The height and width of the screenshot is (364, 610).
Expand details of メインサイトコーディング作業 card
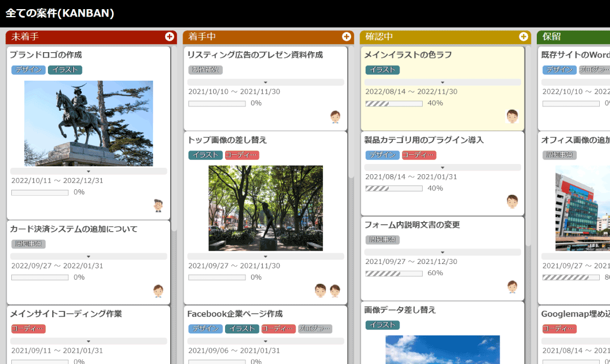pyautogui.click(x=89, y=341)
